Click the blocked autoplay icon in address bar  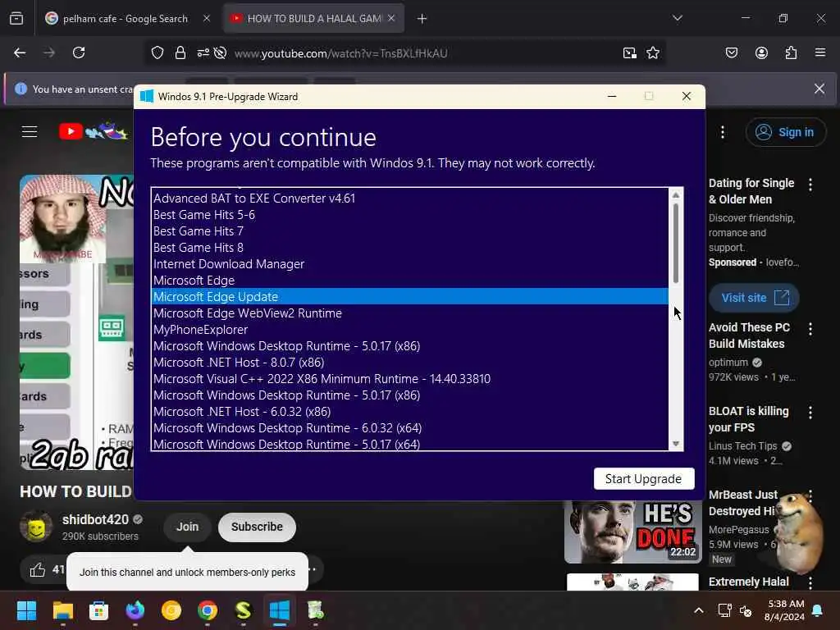click(220, 52)
